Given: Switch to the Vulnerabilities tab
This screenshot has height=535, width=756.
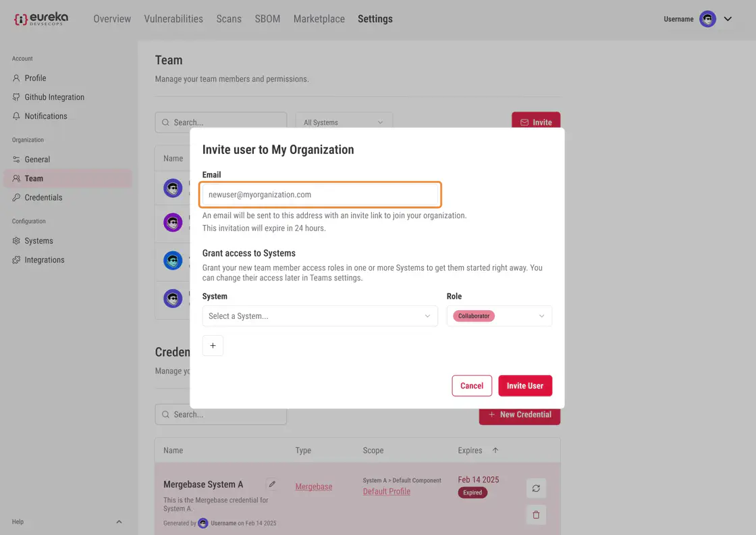Looking at the screenshot, I should pyautogui.click(x=173, y=19).
